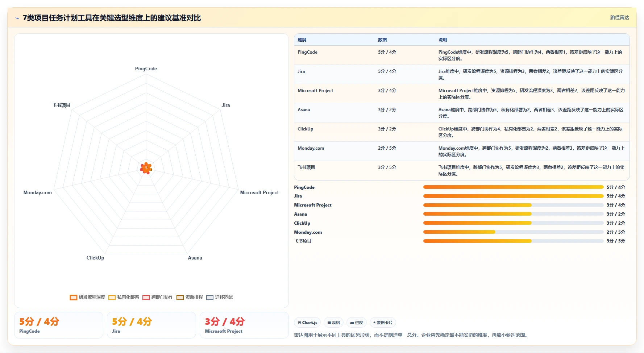Click the Monday.com progress bar
The height and width of the screenshot is (353, 644).
(x=513, y=232)
